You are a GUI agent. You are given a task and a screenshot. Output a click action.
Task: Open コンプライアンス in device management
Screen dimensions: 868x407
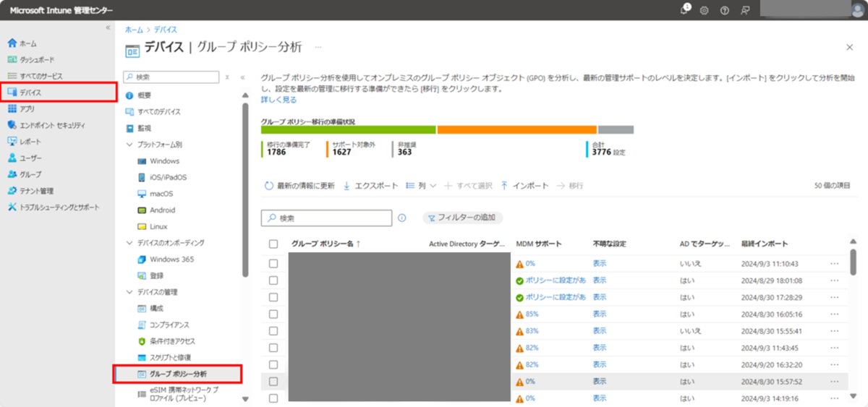coord(169,325)
